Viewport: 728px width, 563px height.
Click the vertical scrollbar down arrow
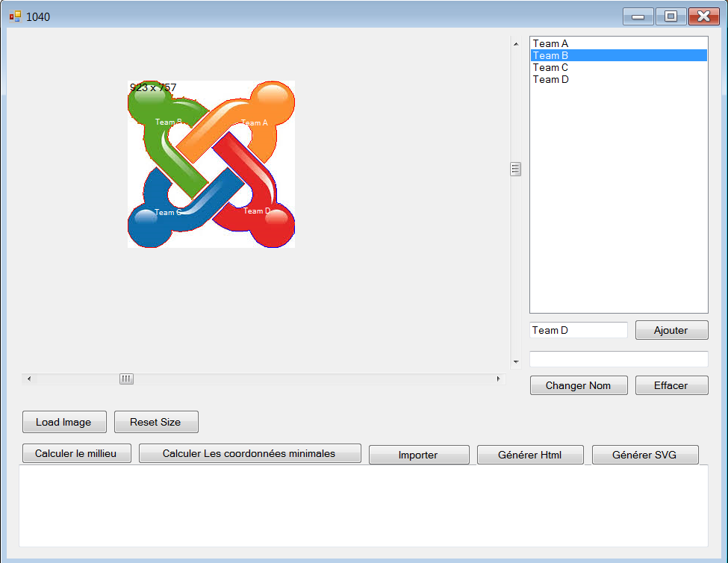516,361
